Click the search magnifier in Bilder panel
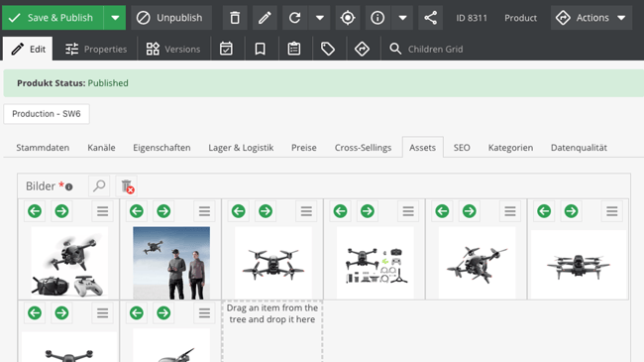The image size is (644, 362). pos(99,185)
